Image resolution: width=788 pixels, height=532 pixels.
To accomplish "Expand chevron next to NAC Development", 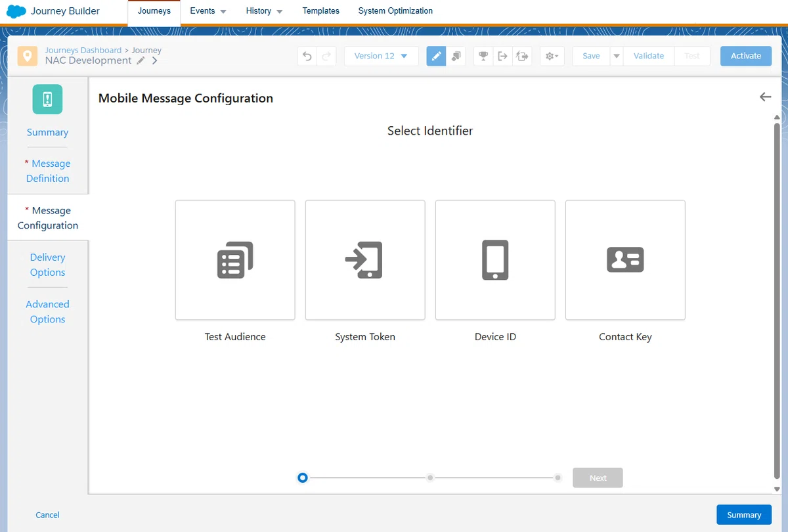I will pos(155,60).
